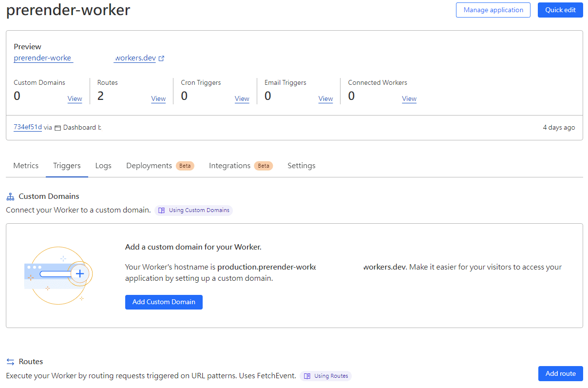Open the Deployments tab

[160, 166]
